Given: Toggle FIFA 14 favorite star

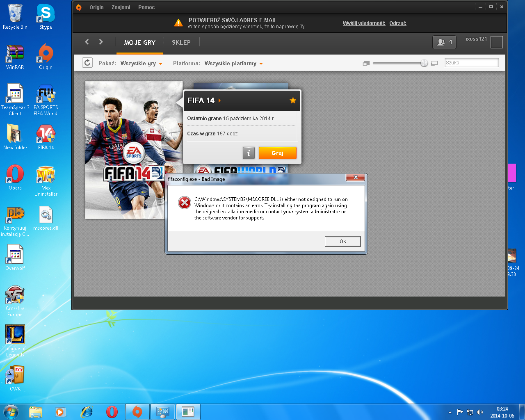Looking at the screenshot, I should 293,100.
